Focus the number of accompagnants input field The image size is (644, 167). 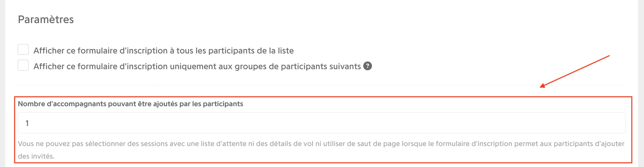[322, 123]
